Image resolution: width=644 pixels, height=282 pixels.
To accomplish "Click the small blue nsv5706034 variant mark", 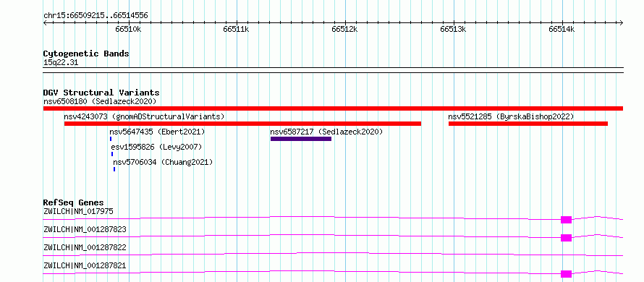I will [114, 169].
